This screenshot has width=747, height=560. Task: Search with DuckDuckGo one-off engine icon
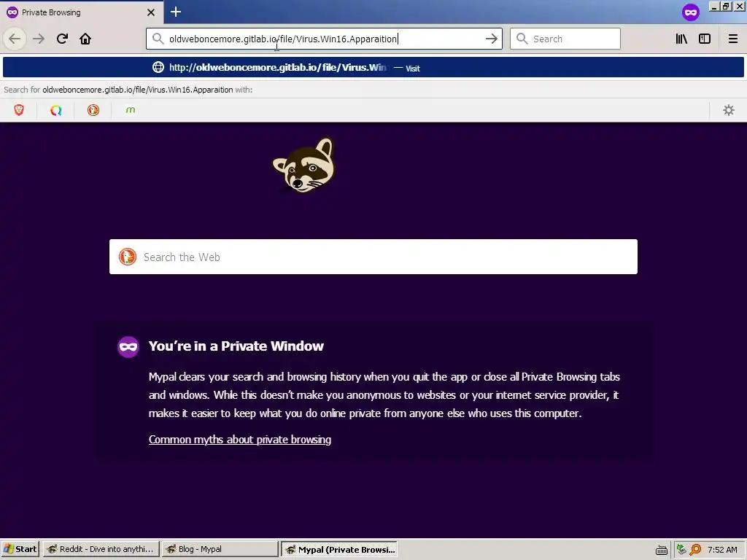tap(93, 111)
